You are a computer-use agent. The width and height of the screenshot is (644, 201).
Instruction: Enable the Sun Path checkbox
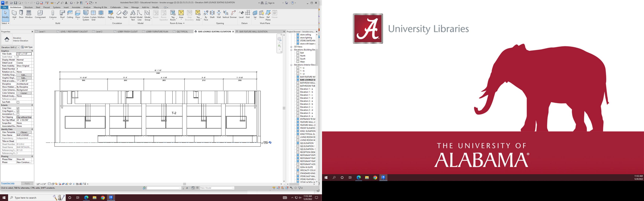pyautogui.click(x=18, y=102)
